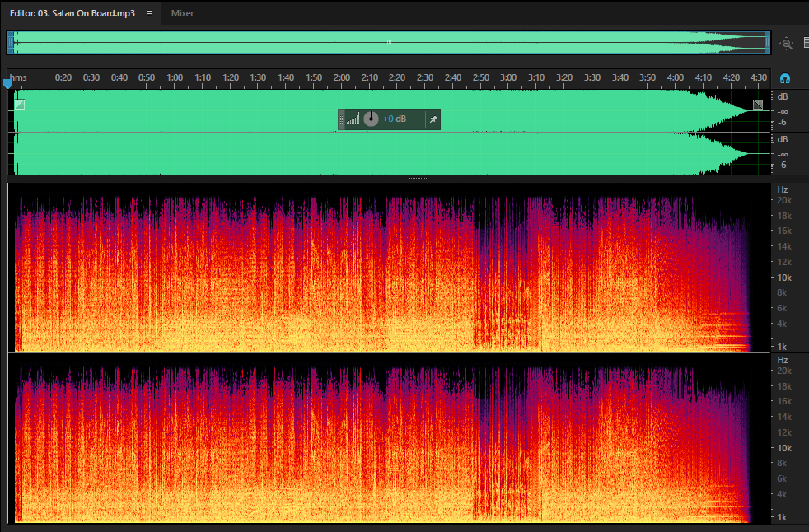This screenshot has height=532, width=809.
Task: Switch to the Mixer tab
Action: click(182, 13)
